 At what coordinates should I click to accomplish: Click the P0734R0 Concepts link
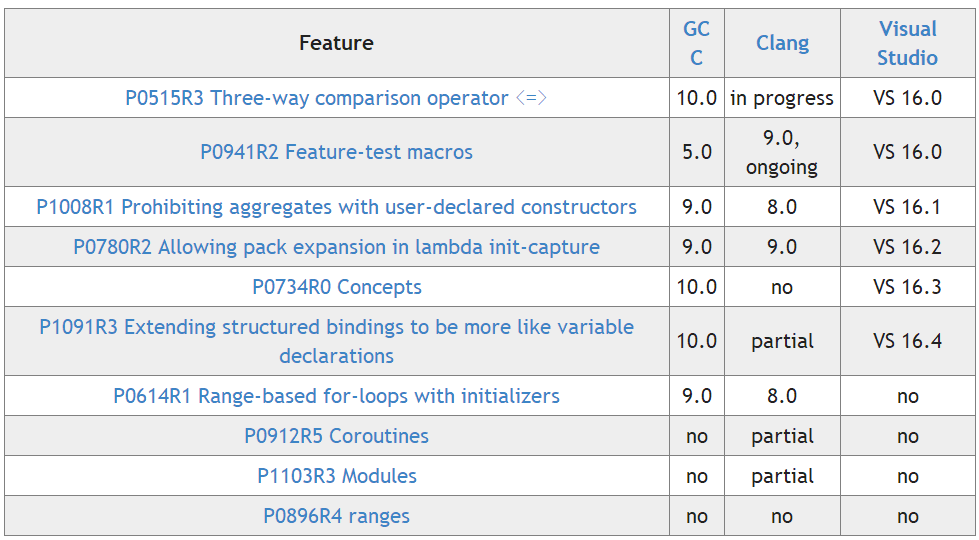pos(336,287)
